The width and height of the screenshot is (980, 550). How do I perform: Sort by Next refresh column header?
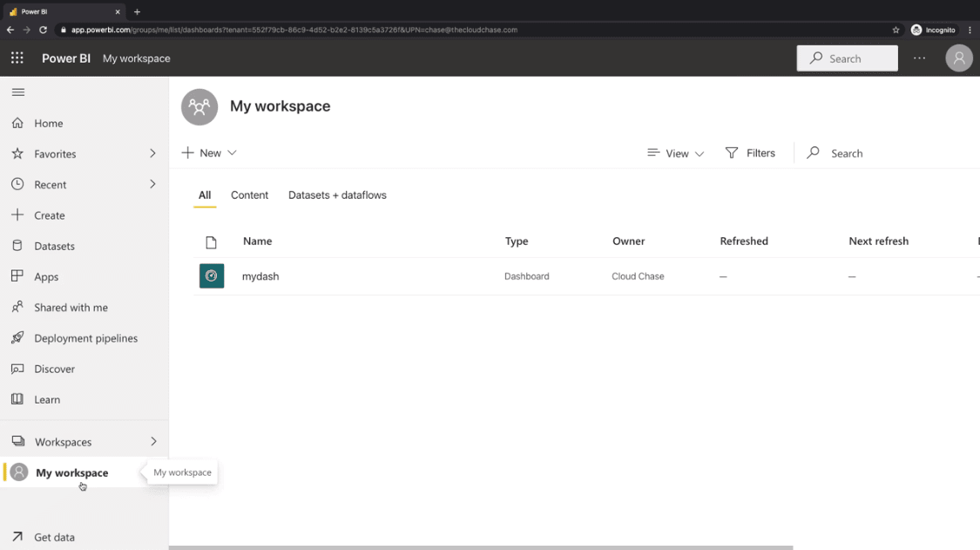pos(878,241)
